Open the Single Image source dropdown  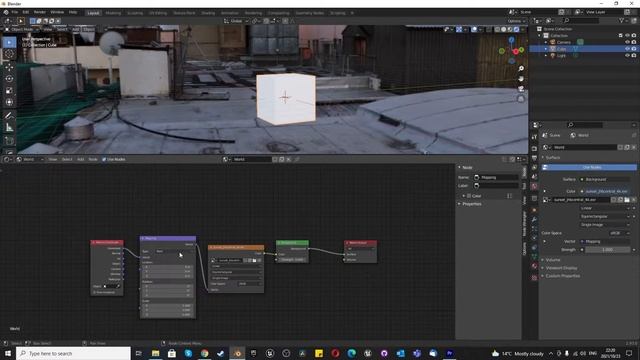tap(606, 224)
